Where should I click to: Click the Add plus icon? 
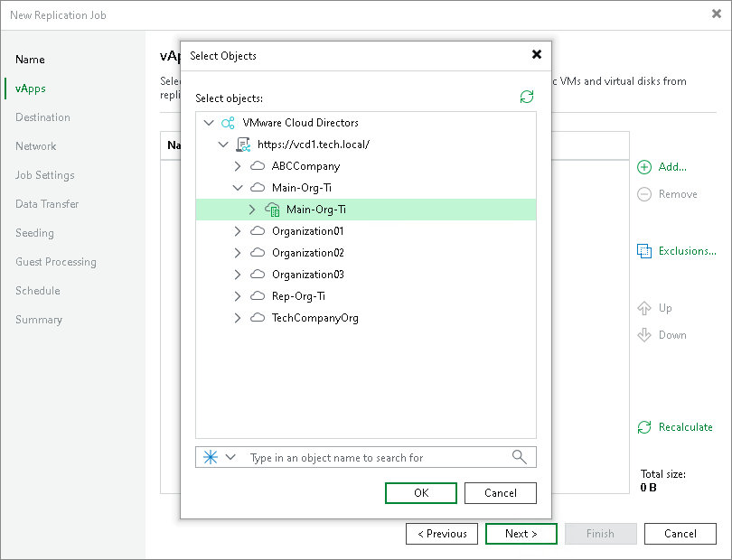[644, 167]
